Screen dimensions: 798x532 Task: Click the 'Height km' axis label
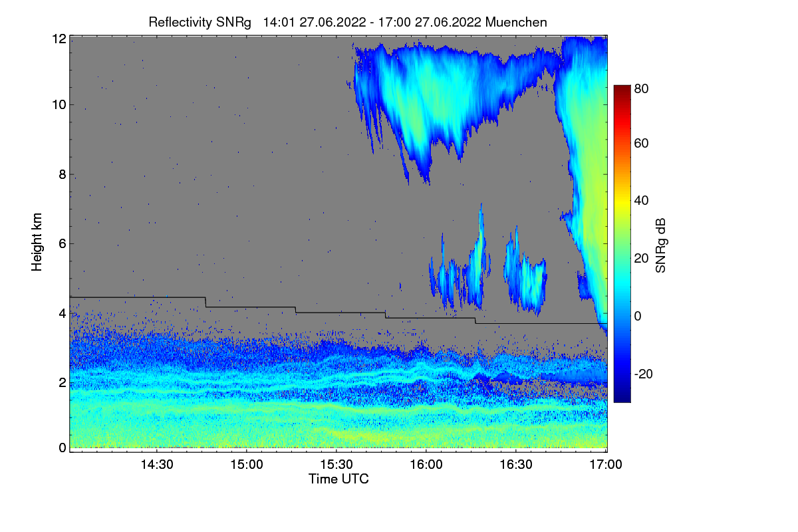(x=37, y=243)
